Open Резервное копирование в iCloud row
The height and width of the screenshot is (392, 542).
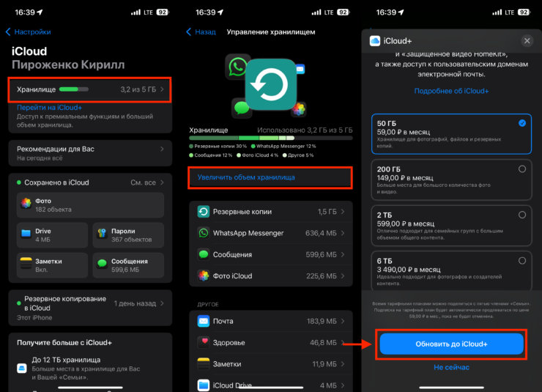[90, 308]
